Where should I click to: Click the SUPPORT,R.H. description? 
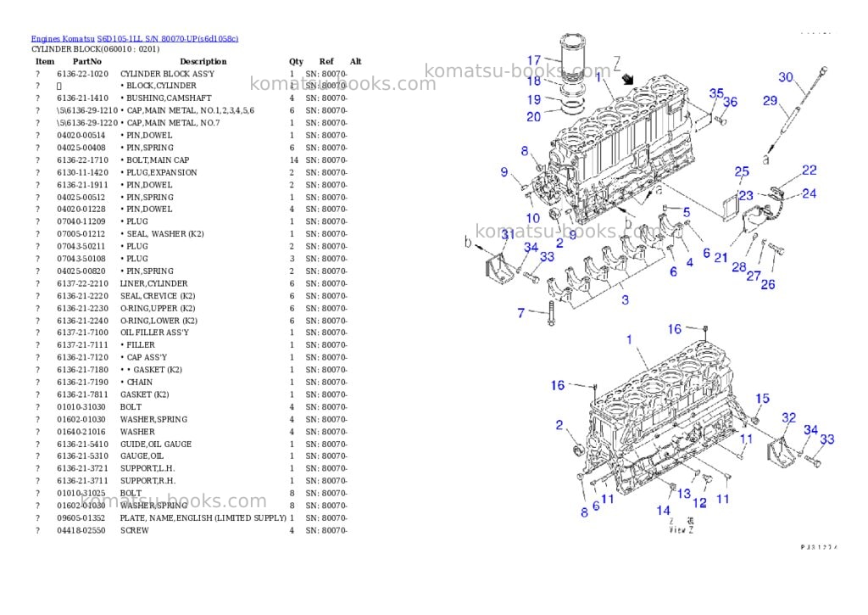[147, 481]
